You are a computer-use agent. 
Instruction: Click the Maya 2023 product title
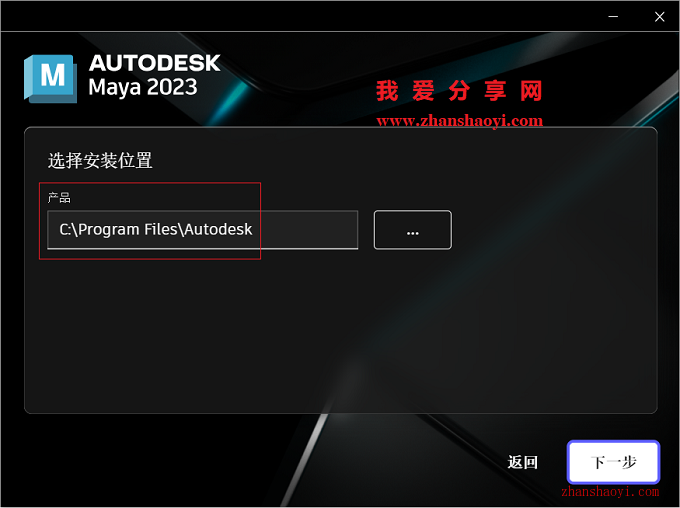(x=143, y=87)
